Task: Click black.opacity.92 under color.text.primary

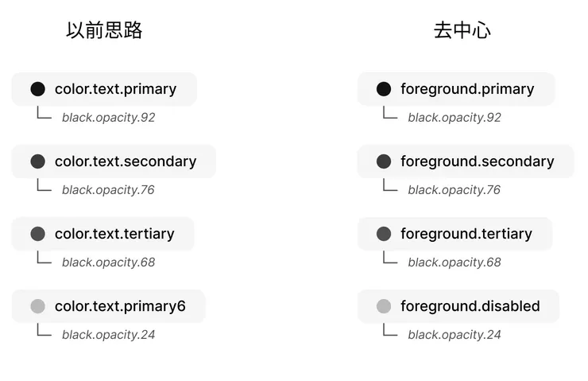Action: [x=108, y=118]
